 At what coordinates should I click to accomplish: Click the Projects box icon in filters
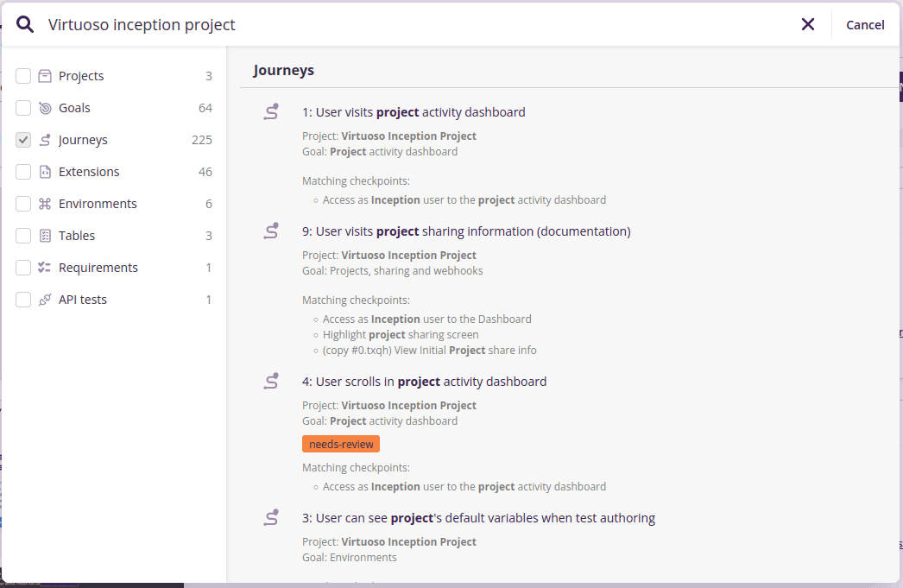[46, 76]
